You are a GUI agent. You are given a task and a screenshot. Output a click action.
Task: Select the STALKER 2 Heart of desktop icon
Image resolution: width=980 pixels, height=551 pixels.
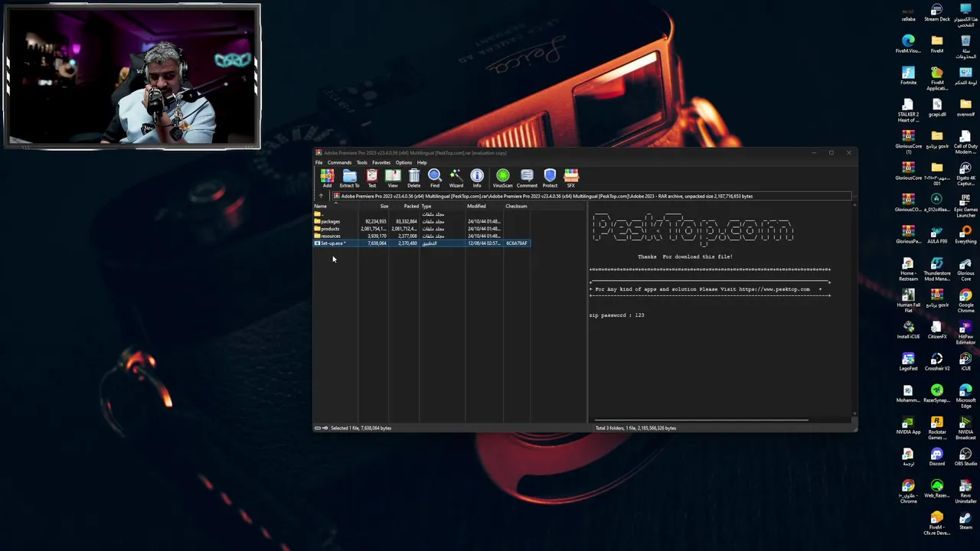click(x=908, y=110)
